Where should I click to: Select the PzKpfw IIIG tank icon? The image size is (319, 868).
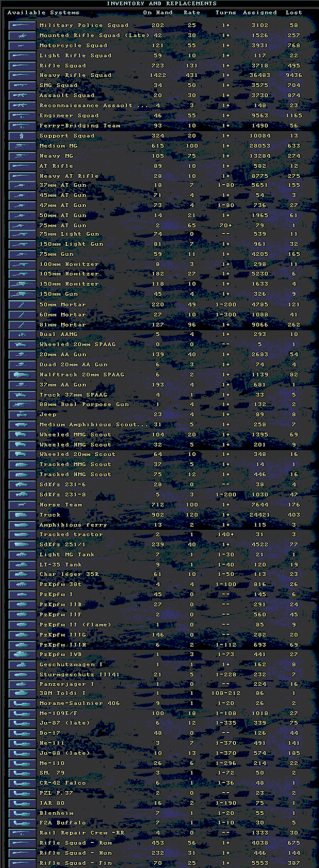(22, 635)
